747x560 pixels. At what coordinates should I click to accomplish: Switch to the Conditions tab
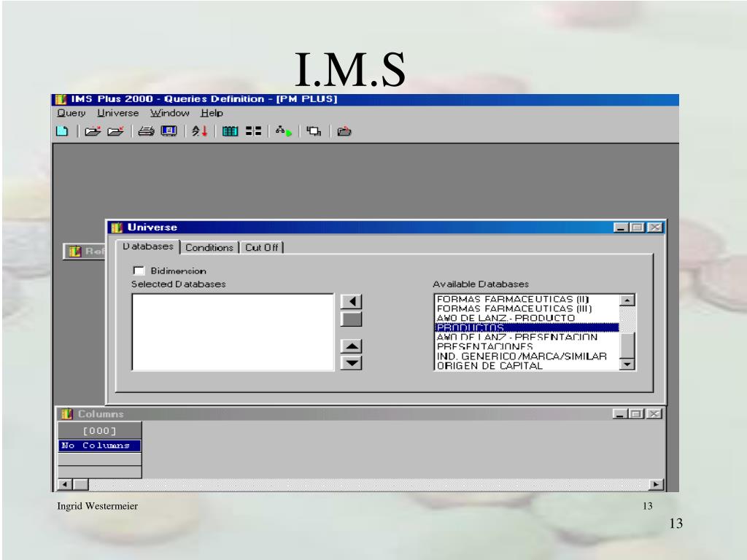tap(209, 248)
